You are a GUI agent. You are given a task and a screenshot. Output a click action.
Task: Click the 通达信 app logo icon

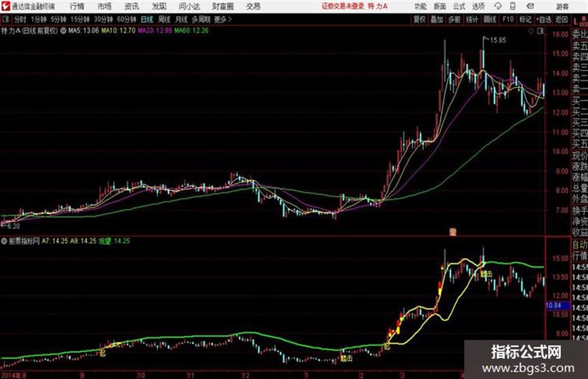tap(6, 6)
